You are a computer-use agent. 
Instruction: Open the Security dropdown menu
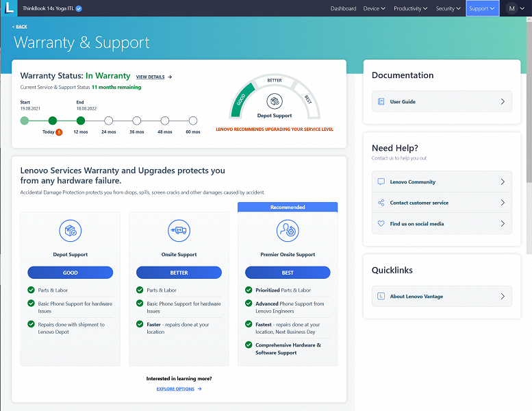448,8
